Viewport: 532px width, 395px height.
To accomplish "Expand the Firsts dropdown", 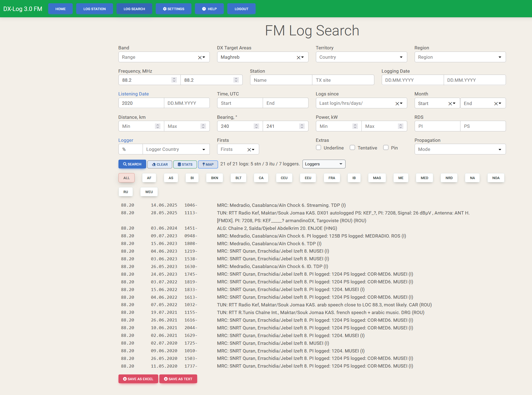I will (x=253, y=149).
